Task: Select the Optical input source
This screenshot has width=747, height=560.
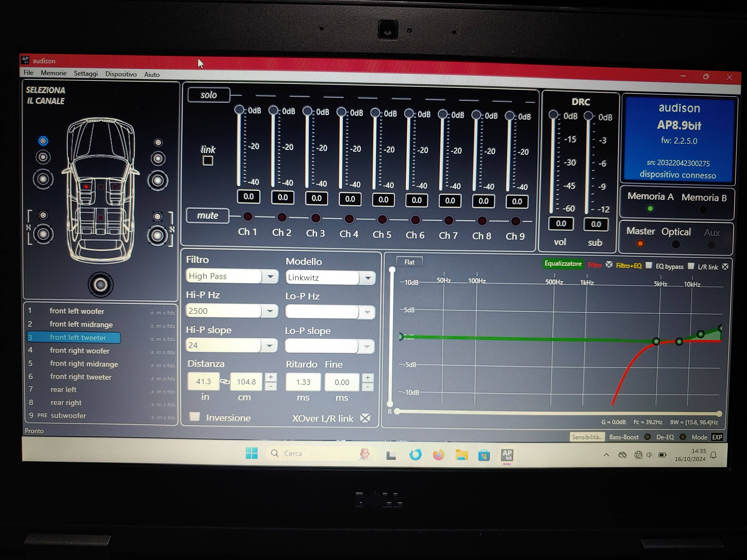Action: click(x=675, y=244)
